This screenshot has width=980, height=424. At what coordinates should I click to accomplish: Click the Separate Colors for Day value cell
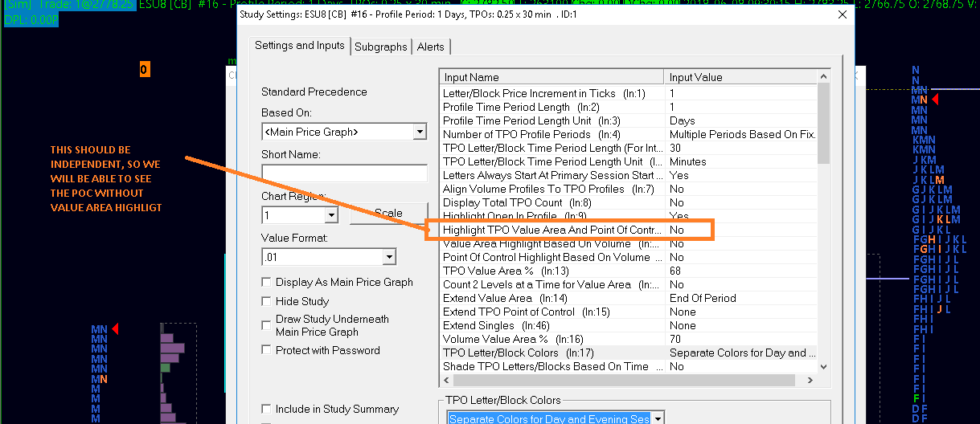(x=742, y=353)
